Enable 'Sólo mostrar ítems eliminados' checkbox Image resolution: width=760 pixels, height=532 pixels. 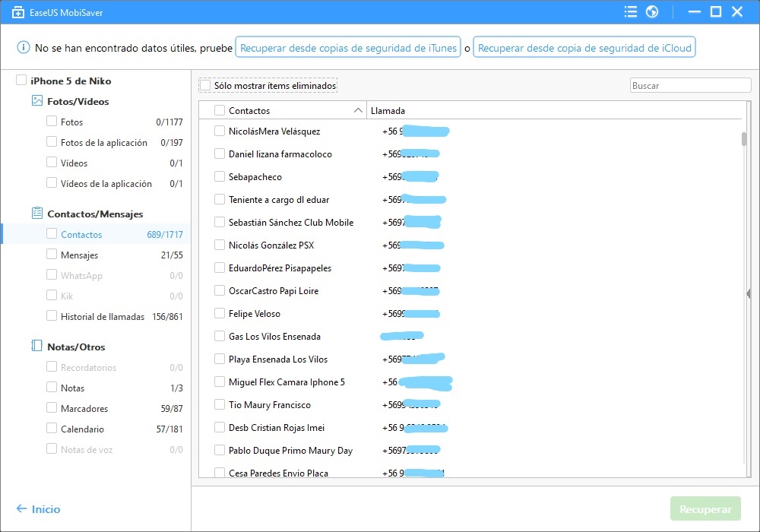pos(205,85)
